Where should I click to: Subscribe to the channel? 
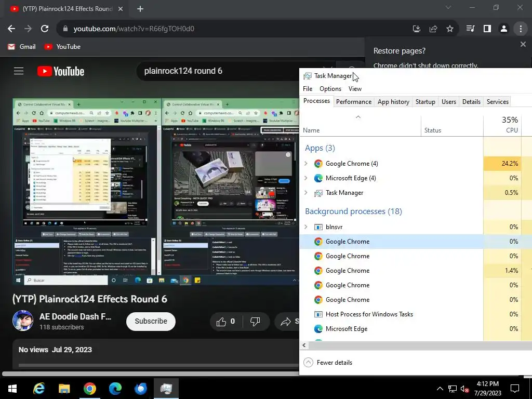pos(151,321)
